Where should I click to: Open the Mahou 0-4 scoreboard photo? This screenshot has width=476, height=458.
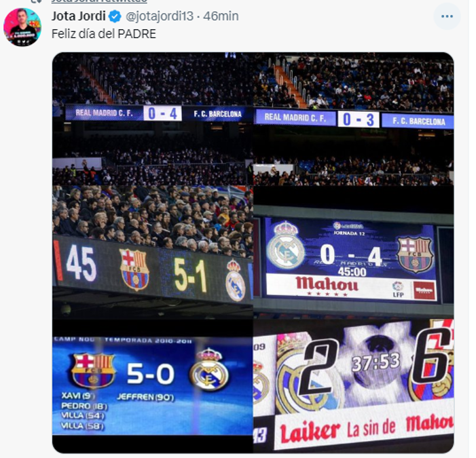coord(354,252)
